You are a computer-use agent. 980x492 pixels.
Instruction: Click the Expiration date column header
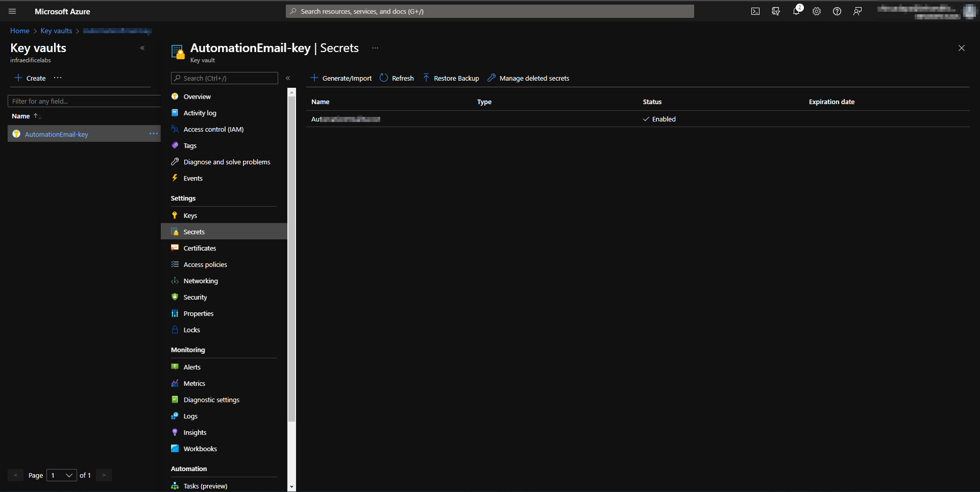click(831, 102)
